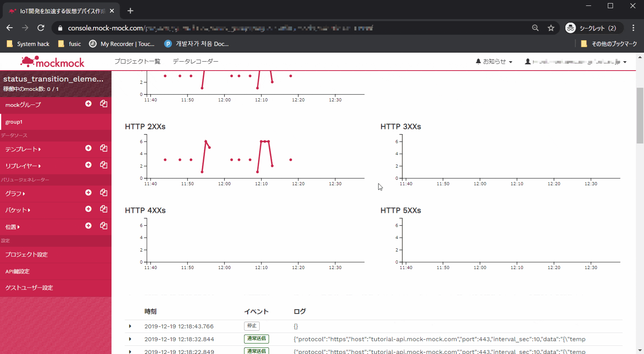Open the お知らせ notifications dropdown
This screenshot has height=354, width=644.
494,62
